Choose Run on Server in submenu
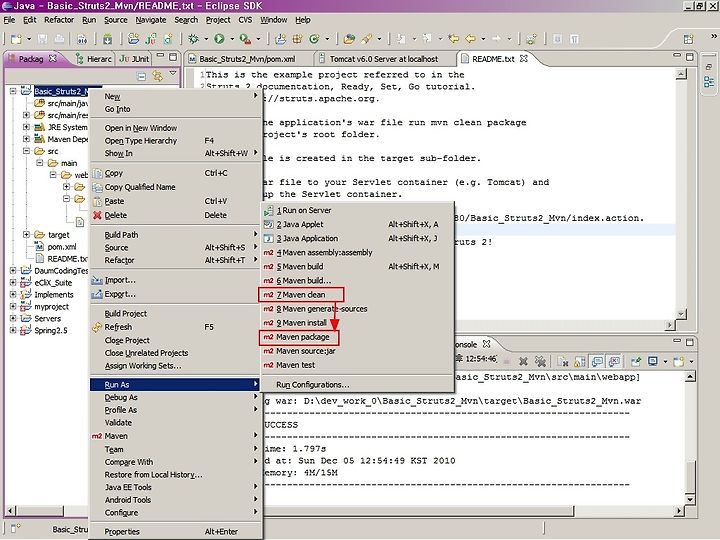Screen dimensions: 720x540 click(x=358, y=210)
